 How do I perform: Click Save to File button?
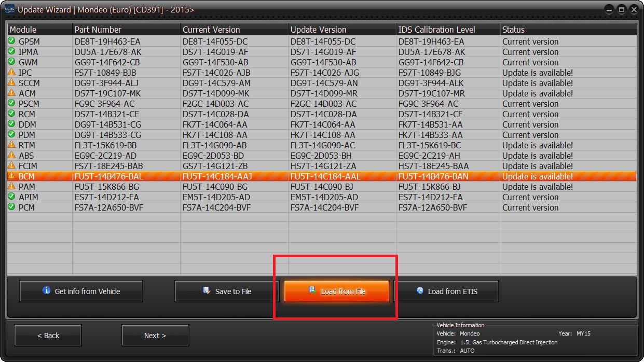[x=227, y=291]
